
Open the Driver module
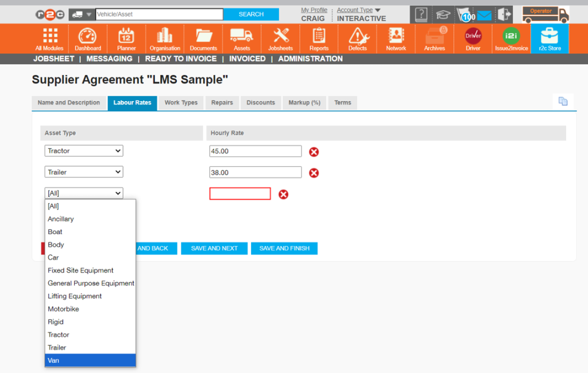[x=473, y=39]
